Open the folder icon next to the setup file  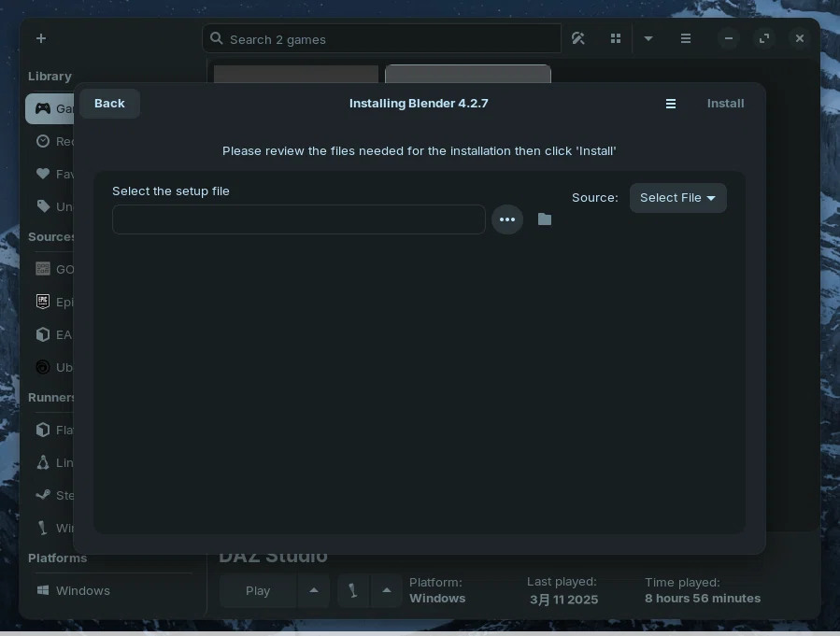tap(545, 219)
